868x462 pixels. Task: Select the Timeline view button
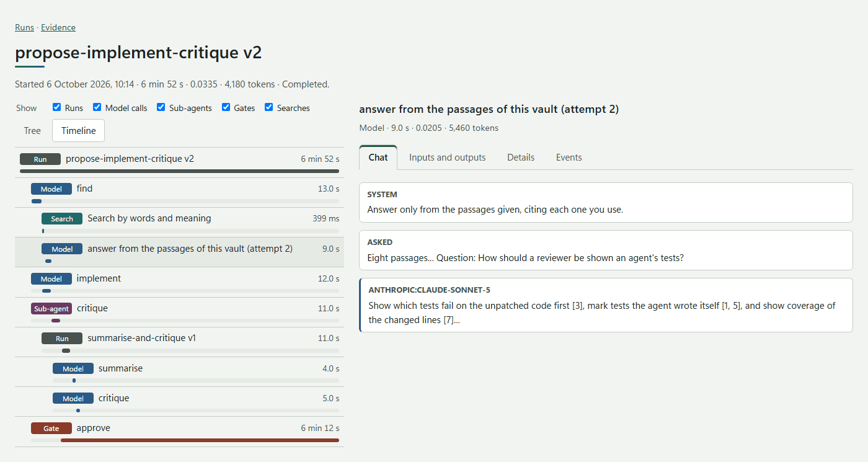(x=78, y=131)
